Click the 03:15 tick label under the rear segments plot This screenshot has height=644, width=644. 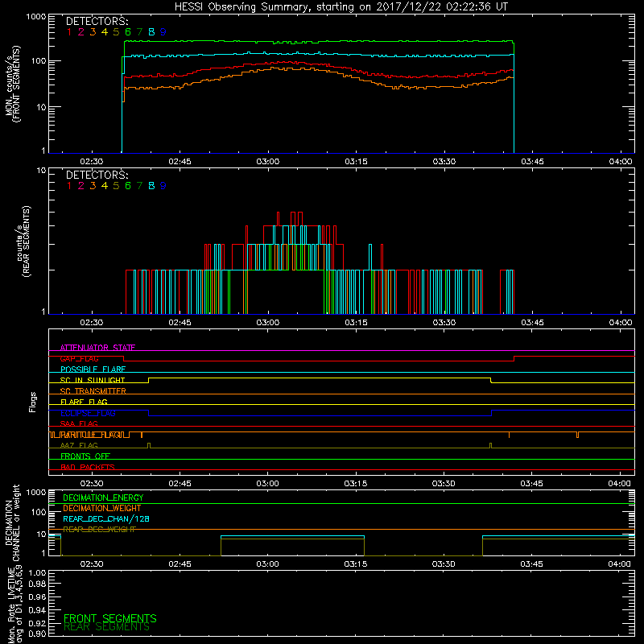click(356, 323)
